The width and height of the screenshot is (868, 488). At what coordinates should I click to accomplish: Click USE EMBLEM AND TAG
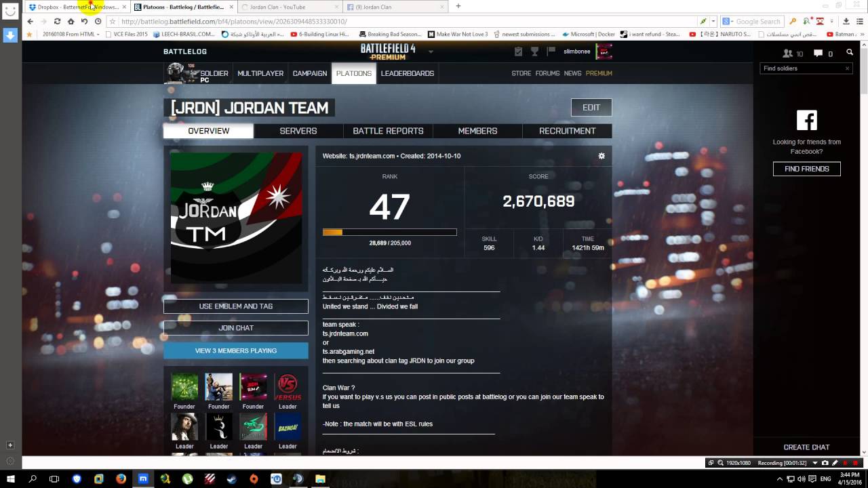coord(236,306)
